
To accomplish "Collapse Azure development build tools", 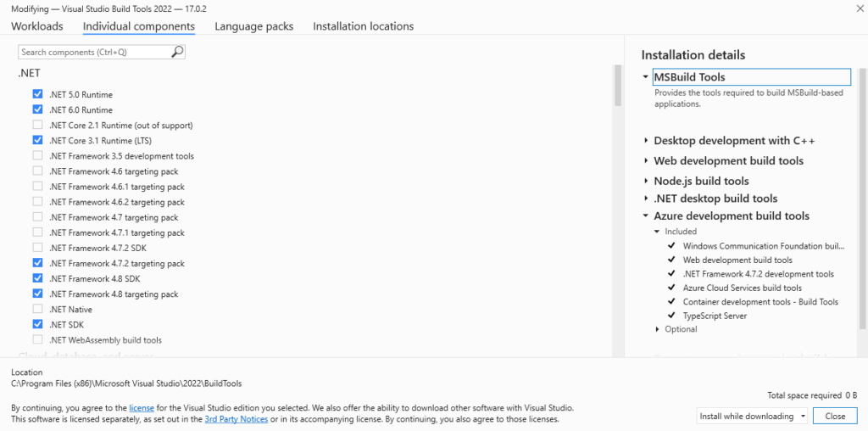I will [645, 216].
